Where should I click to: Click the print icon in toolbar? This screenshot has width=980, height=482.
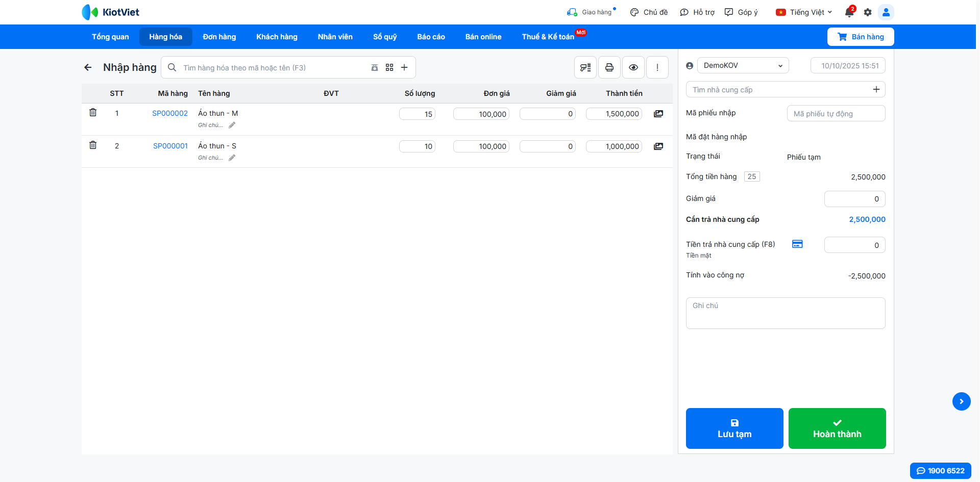pos(609,67)
